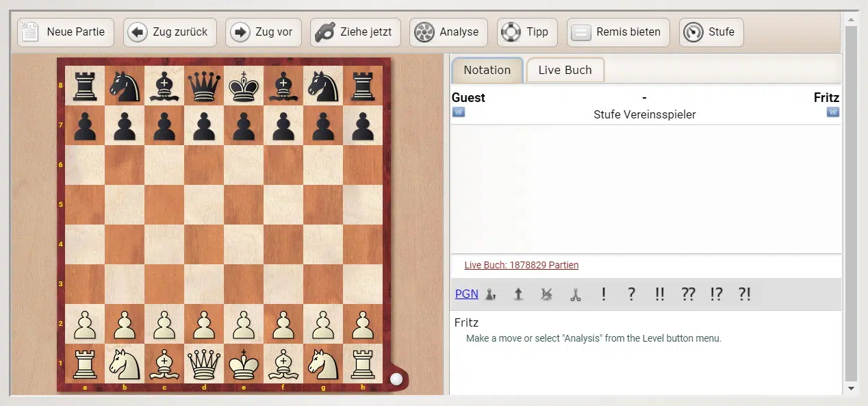The height and width of the screenshot is (406, 868).
Task: Request a hint via Tipp
Action: click(x=527, y=32)
